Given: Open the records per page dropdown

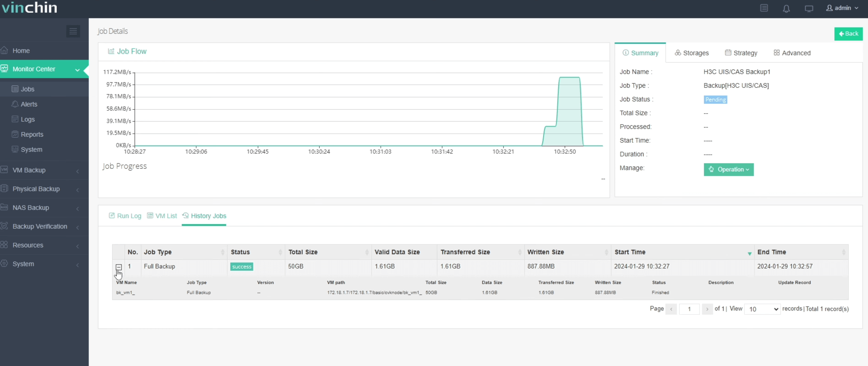Looking at the screenshot, I should point(762,309).
